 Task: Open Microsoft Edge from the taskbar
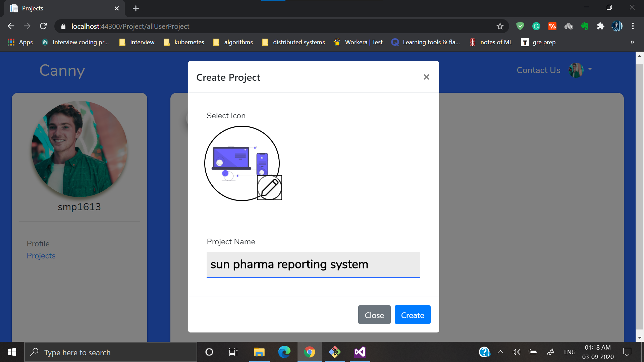pyautogui.click(x=284, y=352)
